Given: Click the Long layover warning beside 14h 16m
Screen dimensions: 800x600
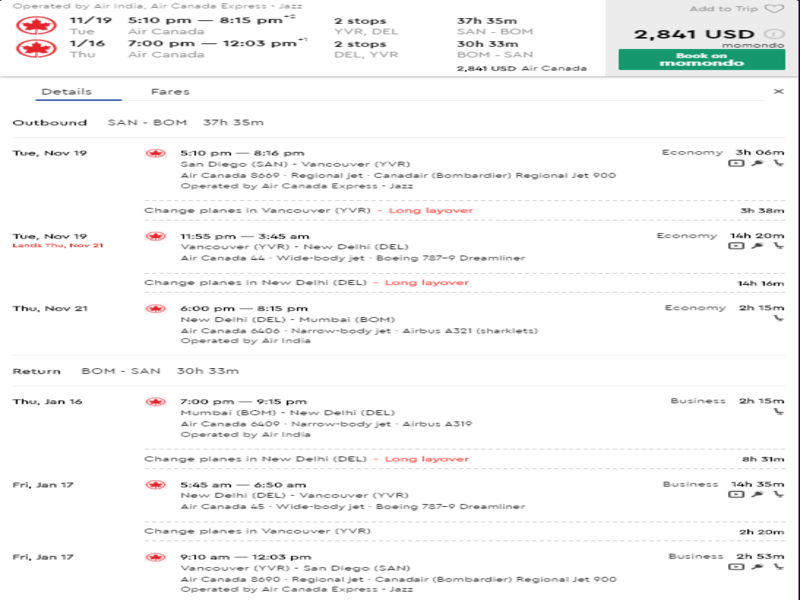Looking at the screenshot, I should pos(427,283).
